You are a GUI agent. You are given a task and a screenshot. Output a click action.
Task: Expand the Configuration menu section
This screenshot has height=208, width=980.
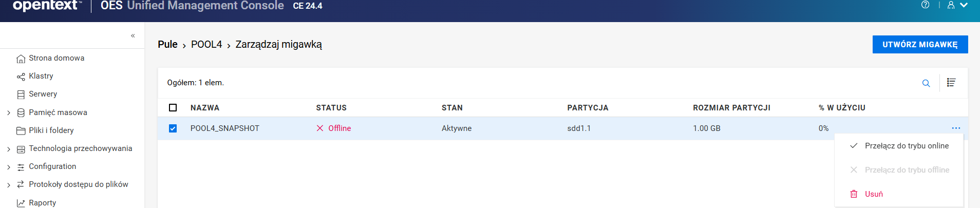[9, 167]
